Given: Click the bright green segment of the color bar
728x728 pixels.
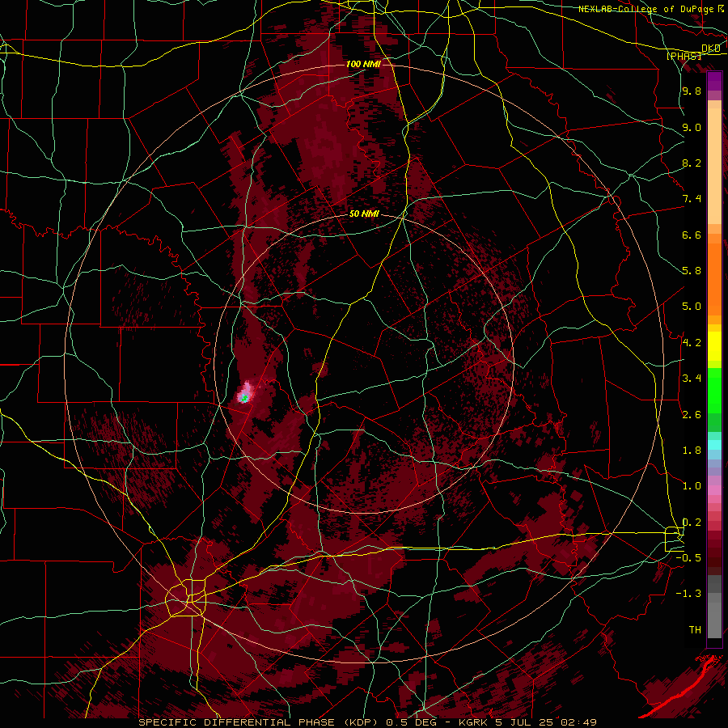Looking at the screenshot, I should click(x=714, y=390).
